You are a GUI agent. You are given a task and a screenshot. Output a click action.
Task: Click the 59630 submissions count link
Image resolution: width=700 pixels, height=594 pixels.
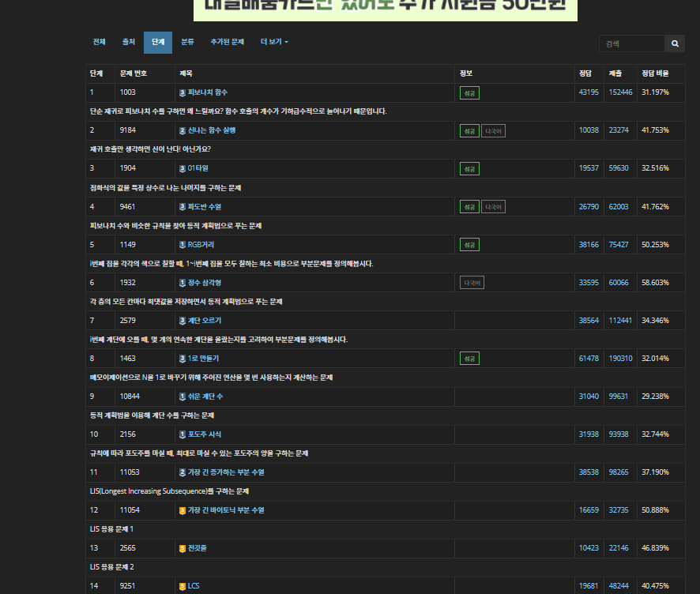coord(619,168)
